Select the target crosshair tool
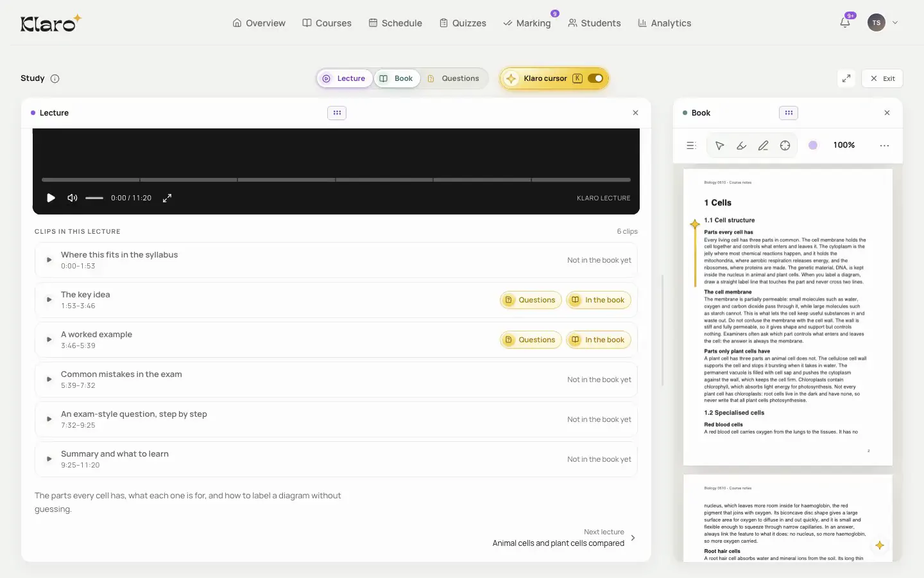Image resolution: width=924 pixels, height=578 pixels. pyautogui.click(x=785, y=146)
